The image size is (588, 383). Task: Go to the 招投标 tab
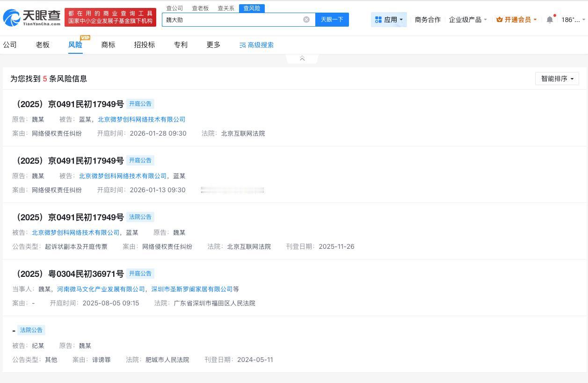[144, 45]
